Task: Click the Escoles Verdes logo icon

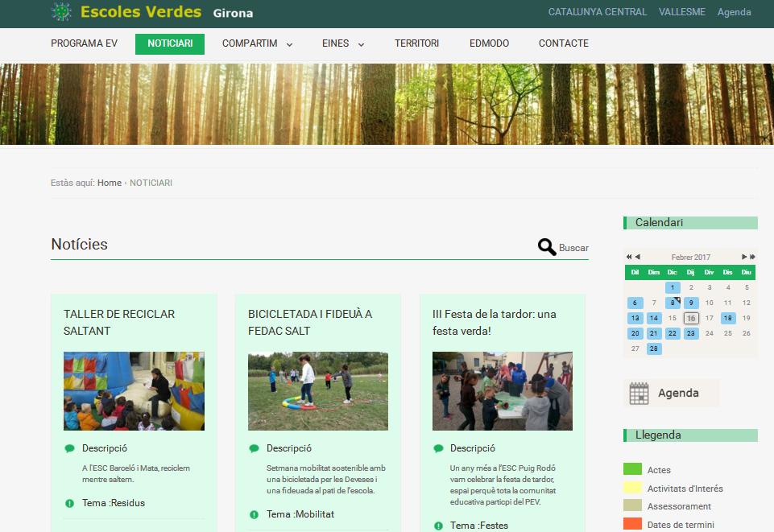Action: point(60,12)
